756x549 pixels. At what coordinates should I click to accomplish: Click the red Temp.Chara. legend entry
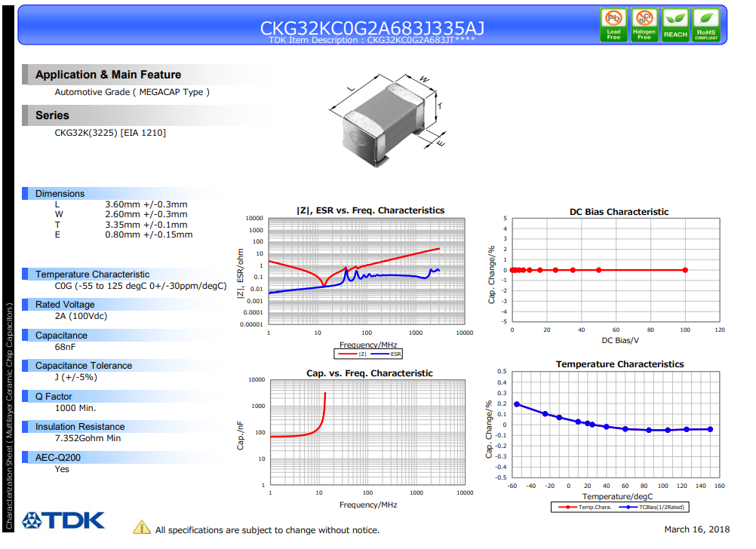[x=585, y=507]
